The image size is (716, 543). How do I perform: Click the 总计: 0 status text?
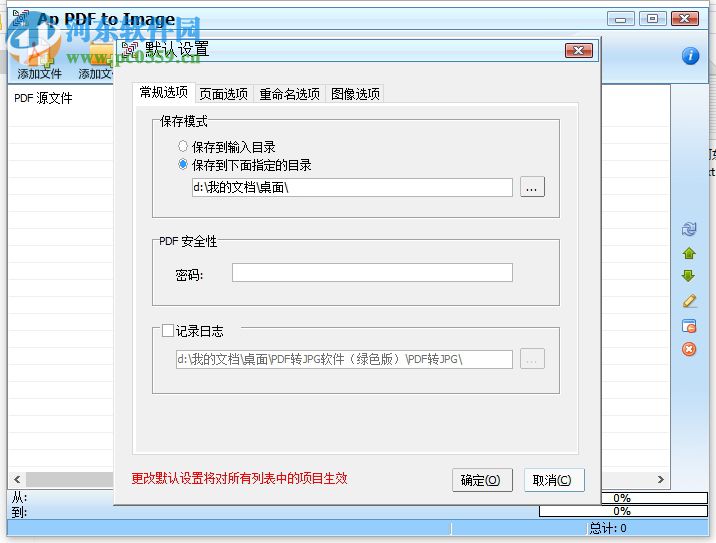tap(608, 528)
